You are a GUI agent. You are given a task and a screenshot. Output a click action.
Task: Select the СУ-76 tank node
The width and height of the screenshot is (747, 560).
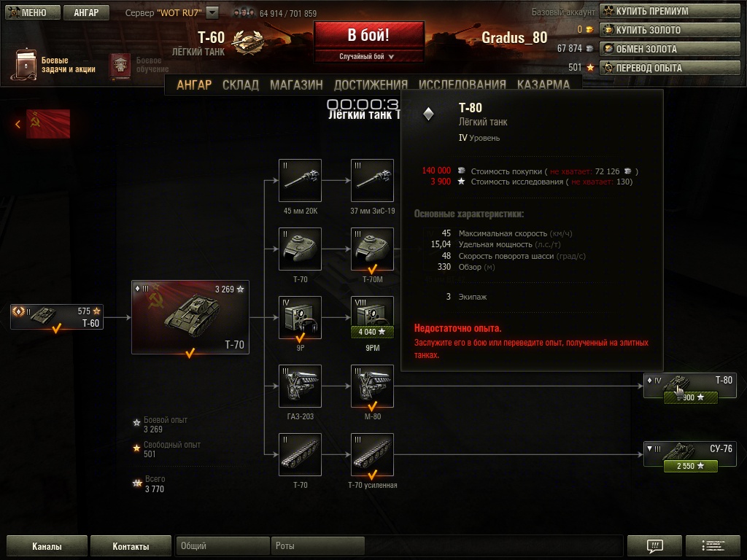690,454
